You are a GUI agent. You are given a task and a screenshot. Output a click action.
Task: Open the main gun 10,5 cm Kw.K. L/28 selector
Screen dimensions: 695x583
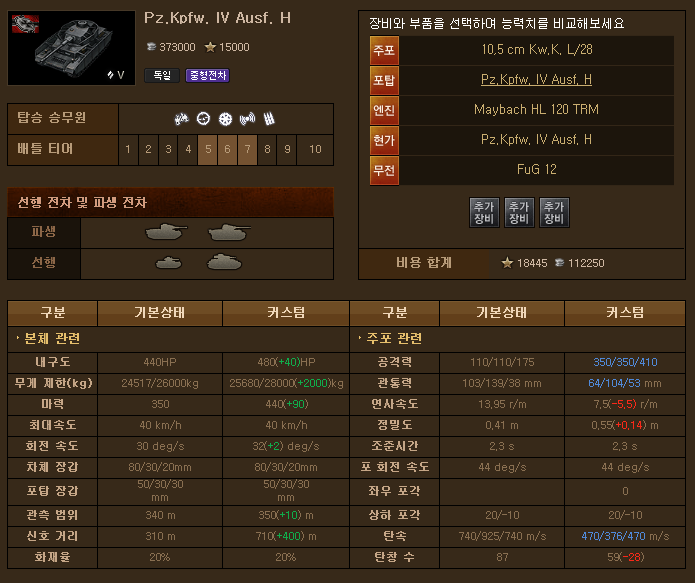point(537,50)
